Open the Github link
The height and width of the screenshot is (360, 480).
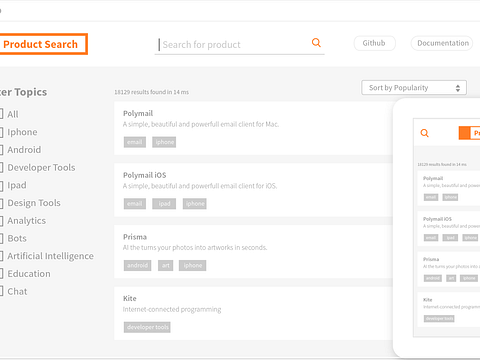click(374, 43)
